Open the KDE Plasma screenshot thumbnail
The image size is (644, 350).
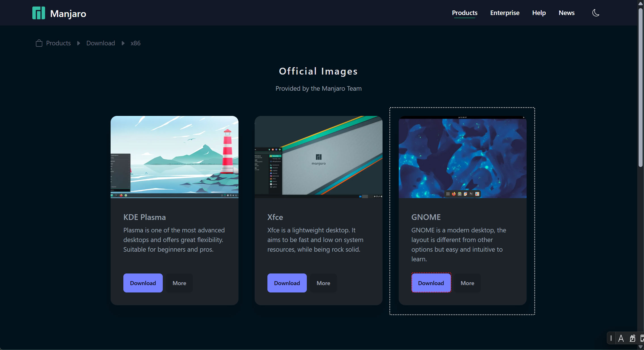pos(174,157)
